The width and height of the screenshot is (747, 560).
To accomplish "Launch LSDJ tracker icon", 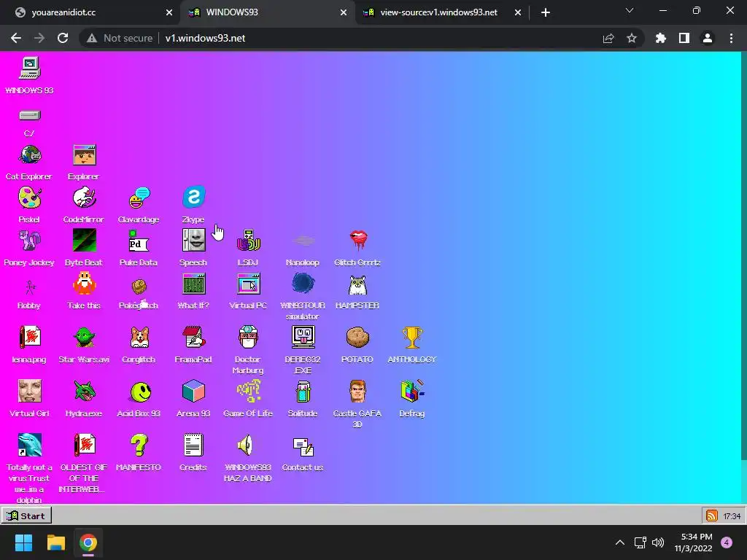I will click(248, 241).
